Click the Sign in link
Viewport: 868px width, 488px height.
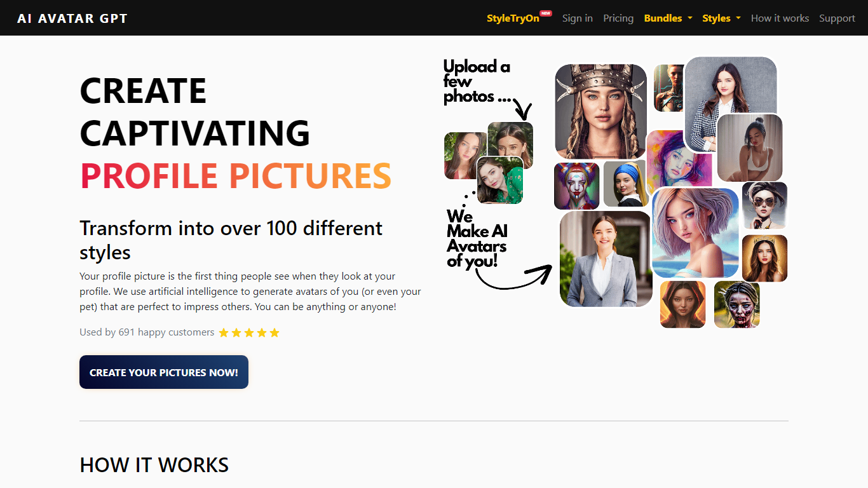point(577,18)
